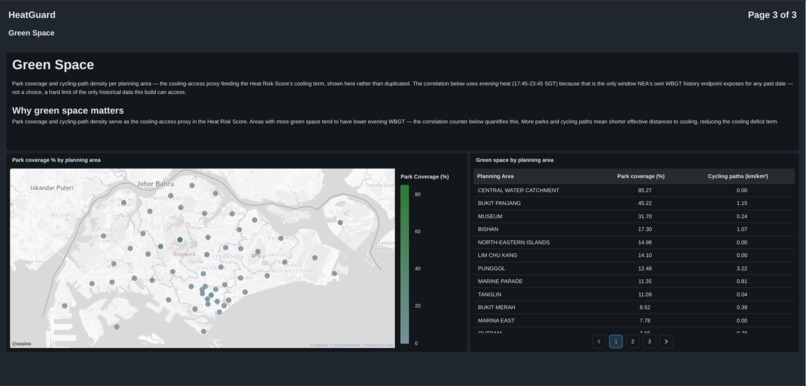
Task: Click the Park Coverage color scale bar
Action: [405, 264]
